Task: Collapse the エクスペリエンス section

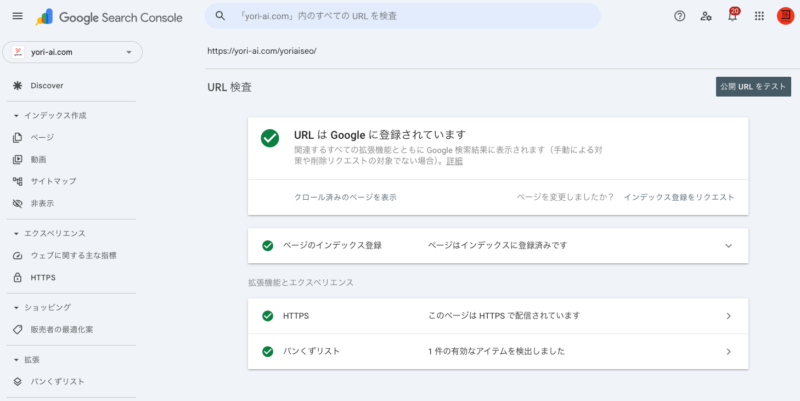Action: pos(16,234)
